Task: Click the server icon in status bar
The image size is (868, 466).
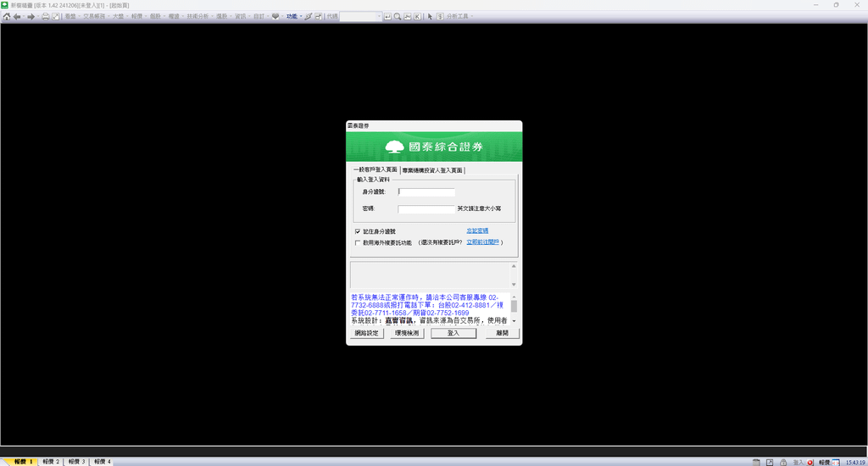Action: click(x=756, y=462)
